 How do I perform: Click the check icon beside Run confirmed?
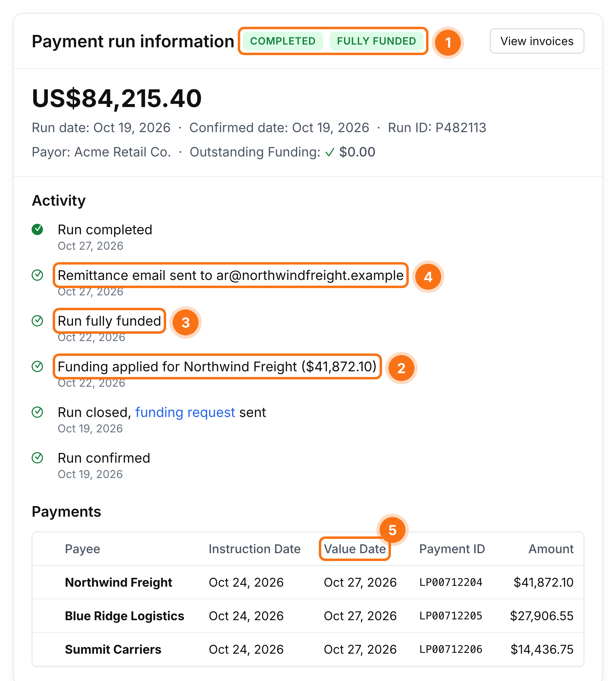coord(37,458)
